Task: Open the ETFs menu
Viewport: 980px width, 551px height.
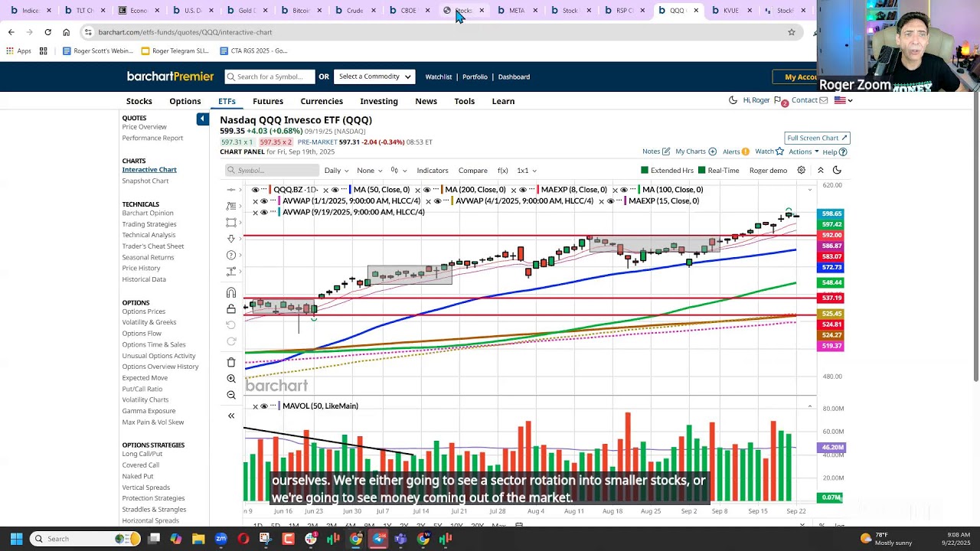Action: 227,101
